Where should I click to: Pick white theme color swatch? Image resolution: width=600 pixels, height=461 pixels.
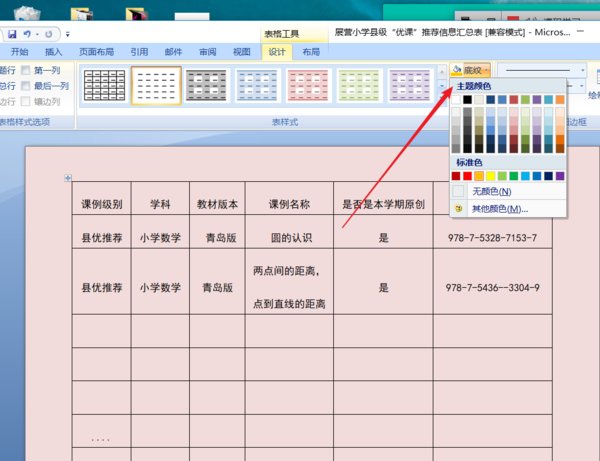coord(456,100)
